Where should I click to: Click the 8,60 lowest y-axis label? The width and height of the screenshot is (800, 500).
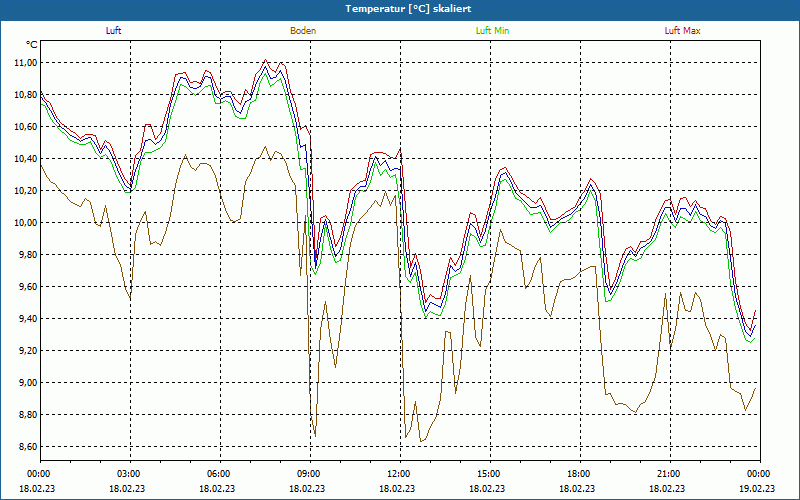(26, 446)
